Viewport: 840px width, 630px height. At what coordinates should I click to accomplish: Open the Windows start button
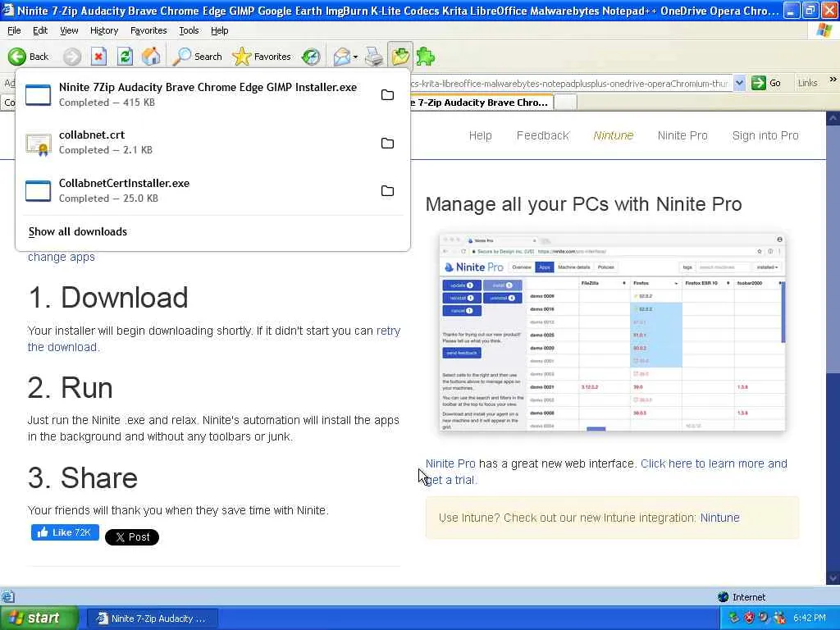coord(39,618)
